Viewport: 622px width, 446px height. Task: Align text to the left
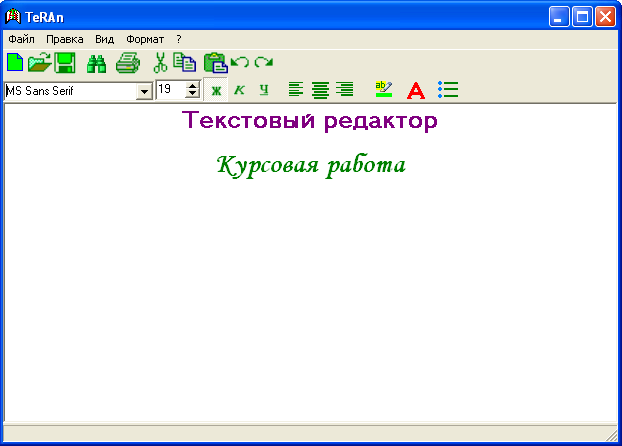point(296,89)
